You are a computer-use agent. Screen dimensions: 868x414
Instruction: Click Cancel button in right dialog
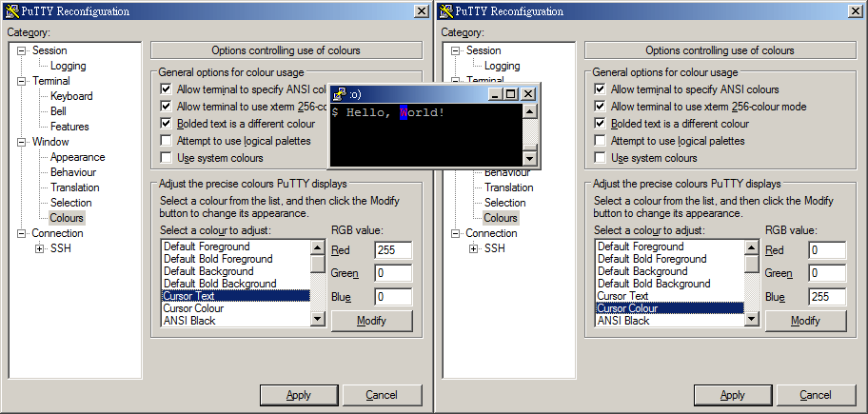816,395
